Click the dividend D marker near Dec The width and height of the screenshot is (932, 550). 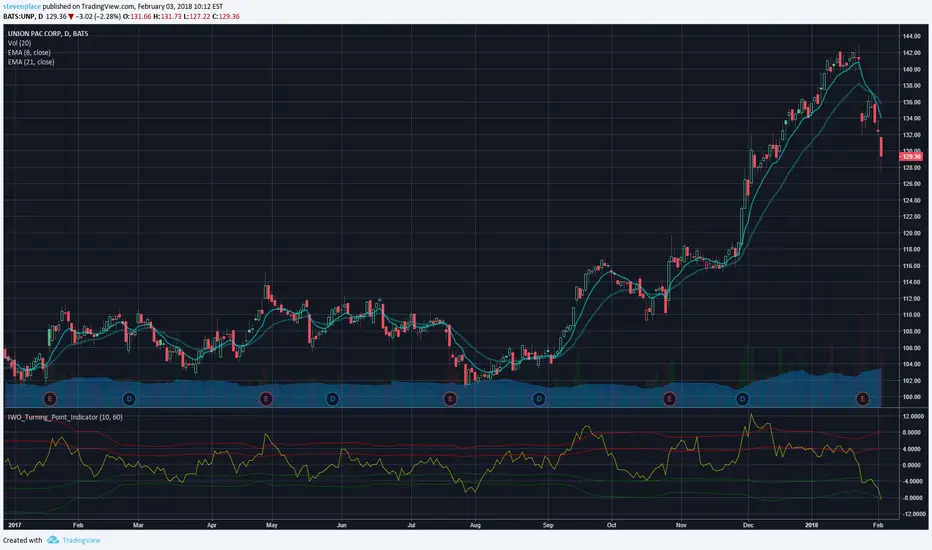(x=742, y=399)
